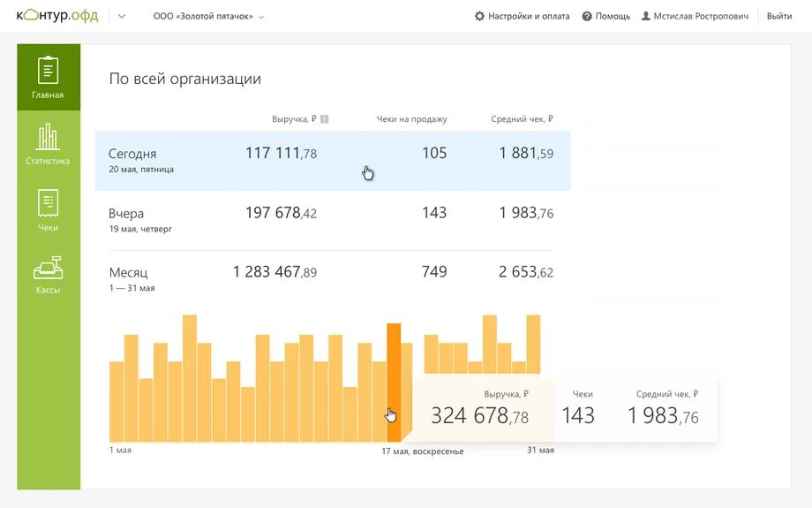
Task: Click the first chart bar for 1 мая
Action: click(x=117, y=402)
